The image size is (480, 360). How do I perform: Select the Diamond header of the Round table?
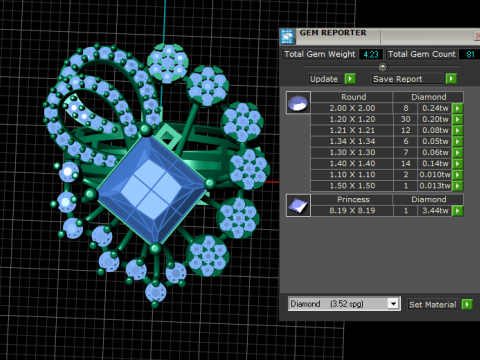[x=428, y=97]
